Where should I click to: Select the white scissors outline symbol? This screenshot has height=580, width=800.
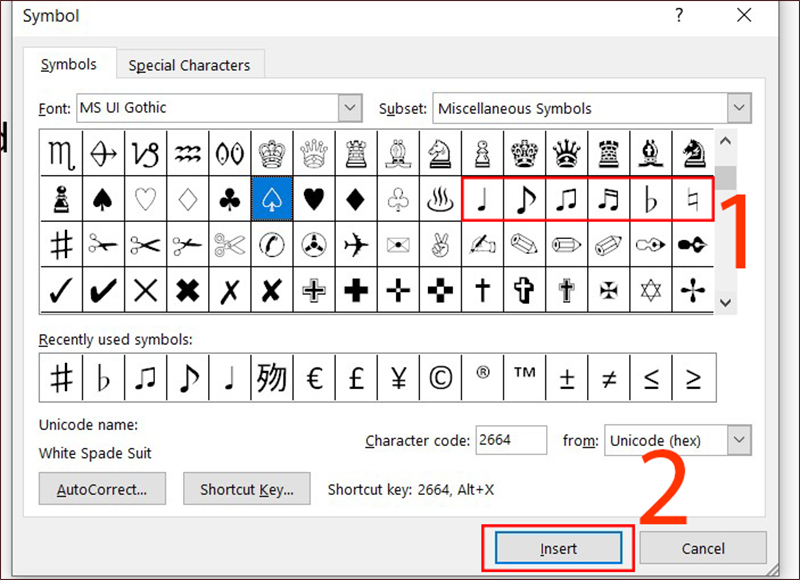pos(230,244)
